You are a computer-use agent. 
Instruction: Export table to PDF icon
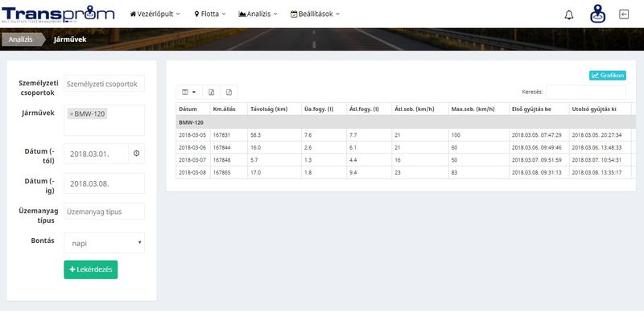point(229,93)
